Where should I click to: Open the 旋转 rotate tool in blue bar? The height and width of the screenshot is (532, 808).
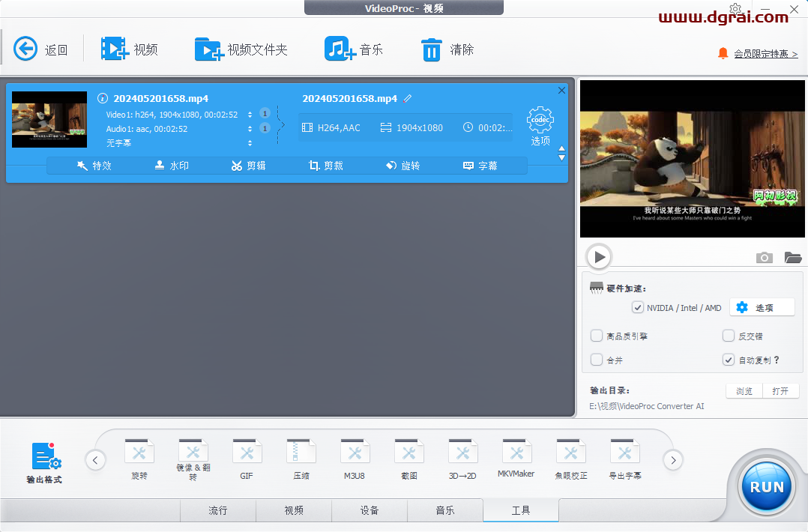click(403, 166)
